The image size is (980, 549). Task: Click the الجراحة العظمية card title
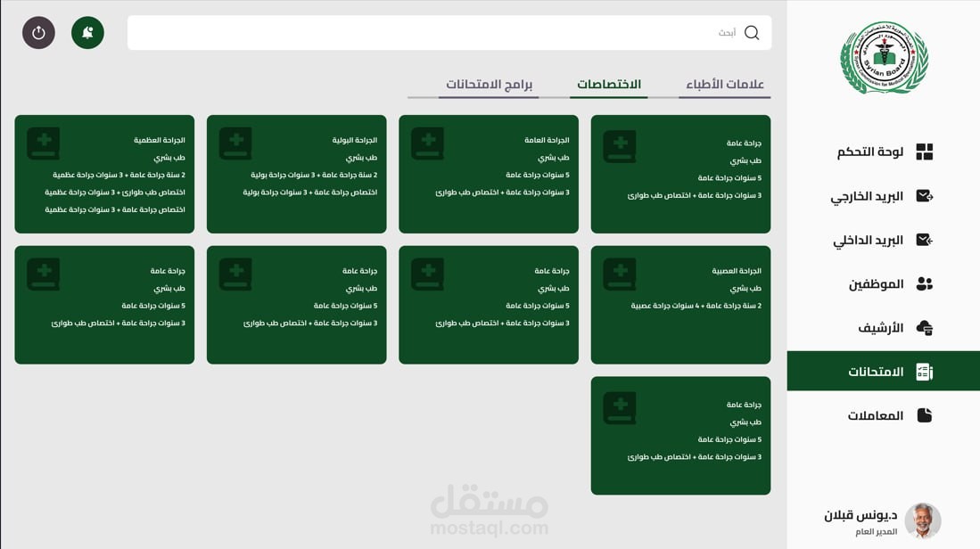coord(160,140)
